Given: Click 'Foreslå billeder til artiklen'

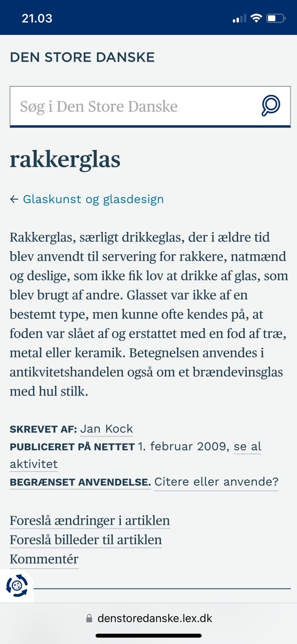Looking at the screenshot, I should point(86,539).
